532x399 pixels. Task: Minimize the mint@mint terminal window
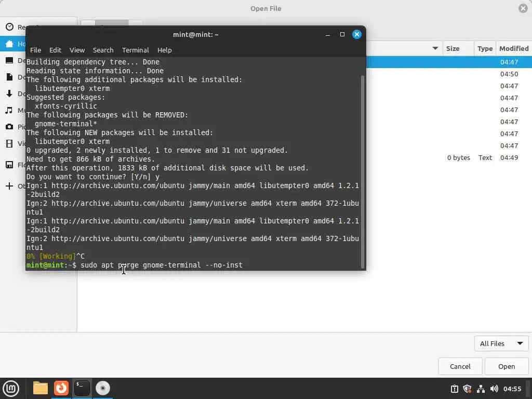coord(328,35)
